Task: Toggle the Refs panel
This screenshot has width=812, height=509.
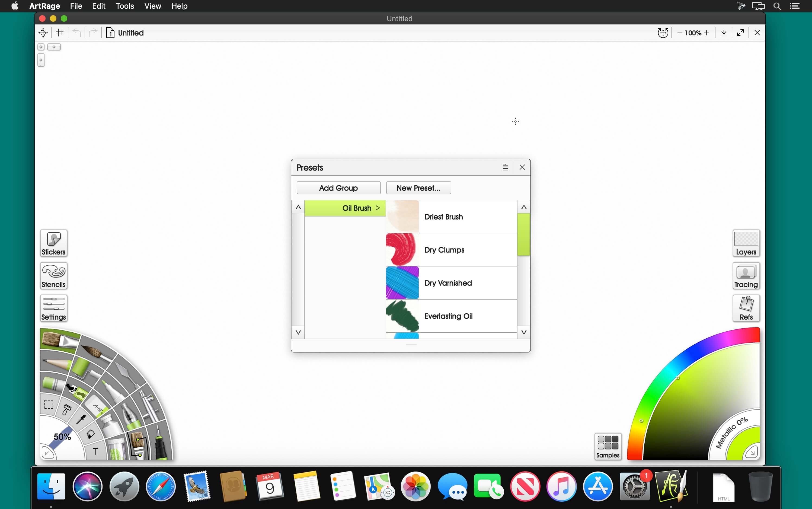Action: click(x=746, y=308)
